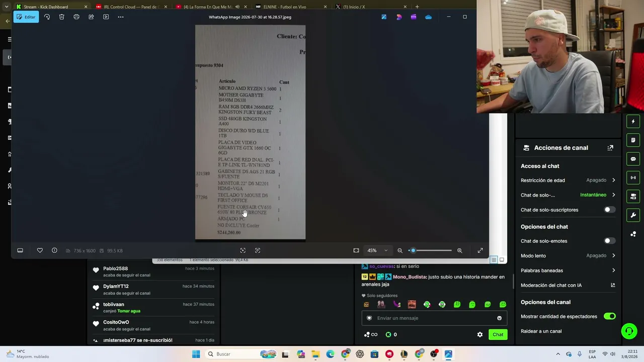The height and width of the screenshot is (362, 644).
Task: Toggle filmstrip view in Photos
Action: pyautogui.click(x=20, y=250)
